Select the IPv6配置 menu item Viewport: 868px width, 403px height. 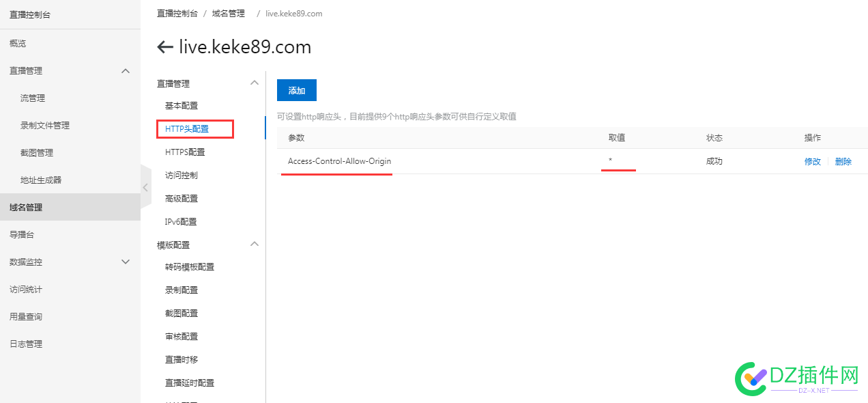pyautogui.click(x=181, y=221)
